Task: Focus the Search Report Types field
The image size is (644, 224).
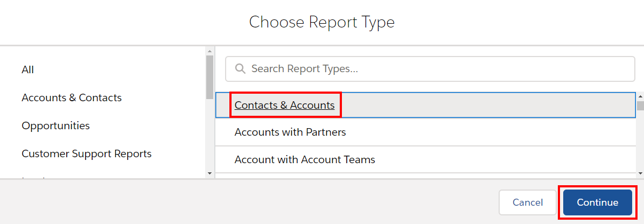Action: [x=430, y=68]
